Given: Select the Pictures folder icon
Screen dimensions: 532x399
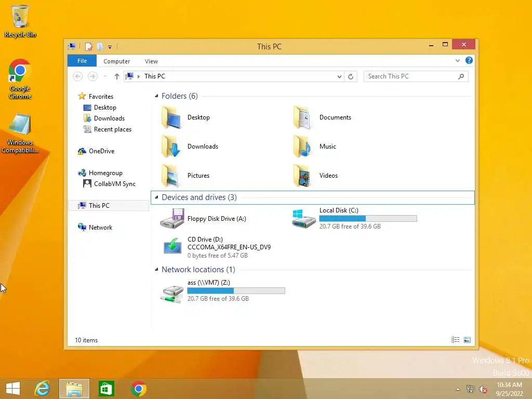Looking at the screenshot, I should [171, 176].
